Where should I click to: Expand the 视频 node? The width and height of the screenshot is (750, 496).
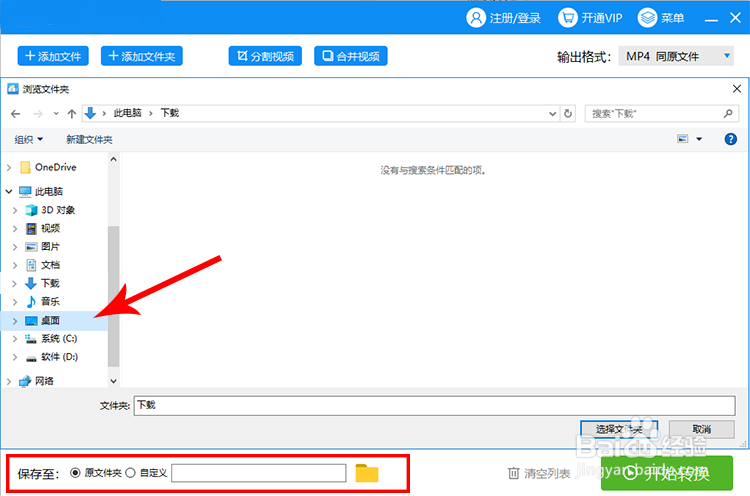(14, 229)
